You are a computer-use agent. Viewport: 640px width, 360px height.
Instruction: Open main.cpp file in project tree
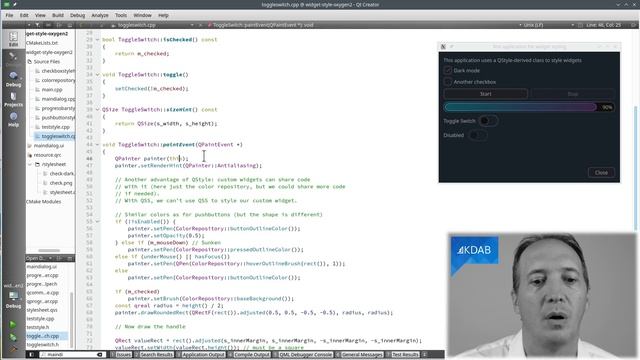[x=52, y=89]
